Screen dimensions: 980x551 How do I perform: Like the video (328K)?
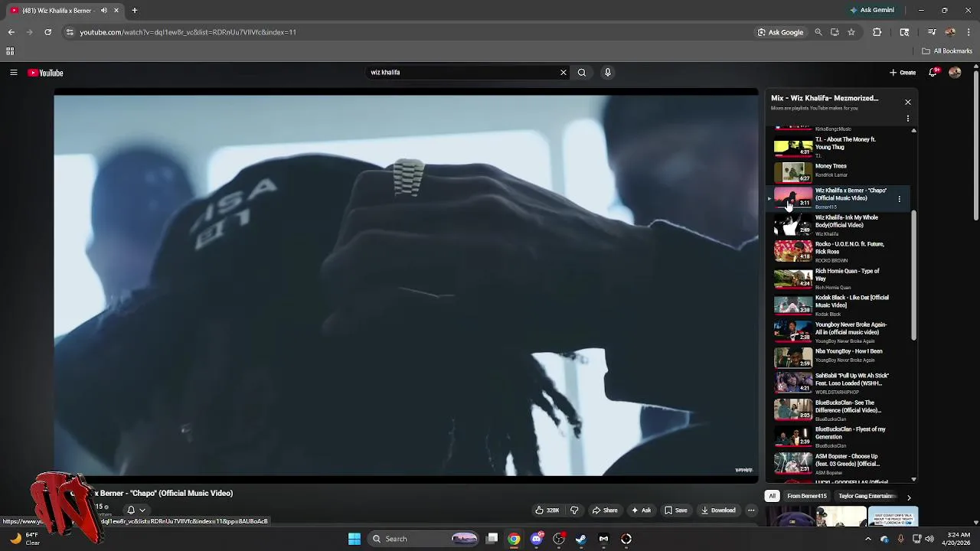click(x=547, y=510)
